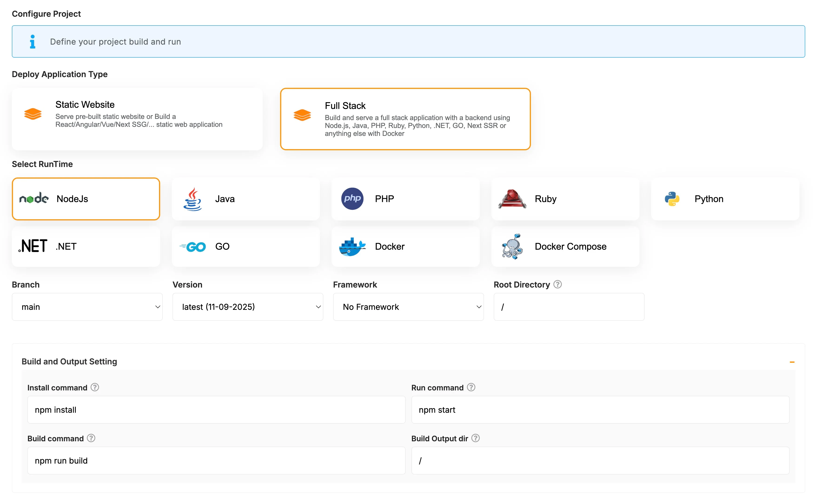
Task: Click the Java coffee cup icon
Action: point(192,199)
